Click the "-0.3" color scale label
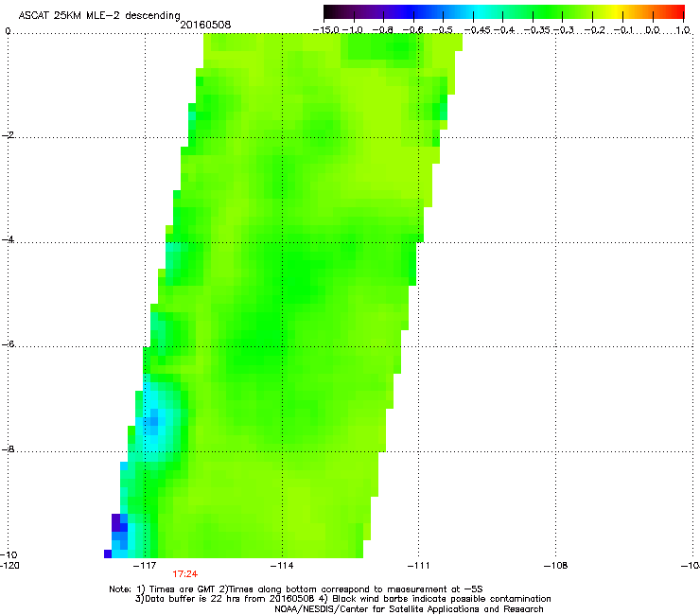Viewport: 700px width, 615px height. click(x=564, y=30)
